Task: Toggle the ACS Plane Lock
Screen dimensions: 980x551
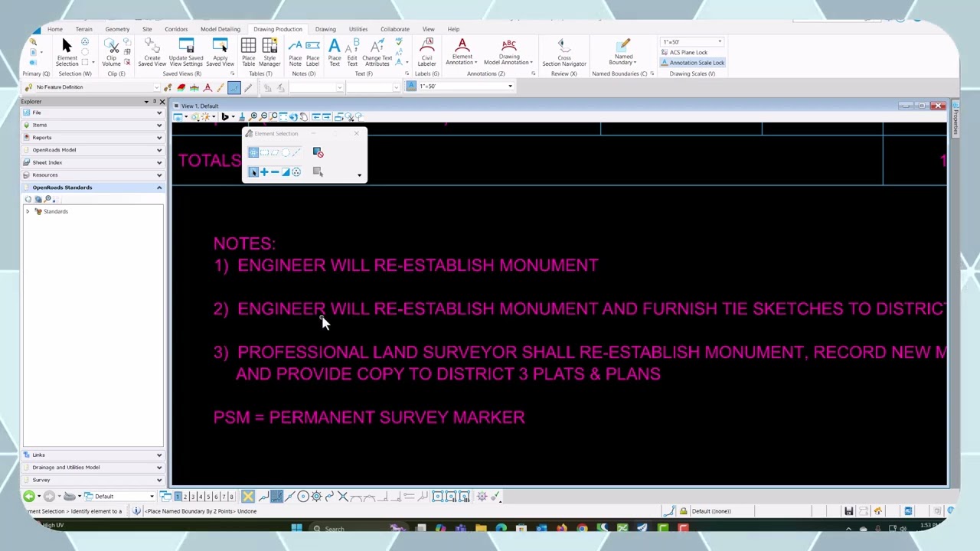Action: click(684, 52)
